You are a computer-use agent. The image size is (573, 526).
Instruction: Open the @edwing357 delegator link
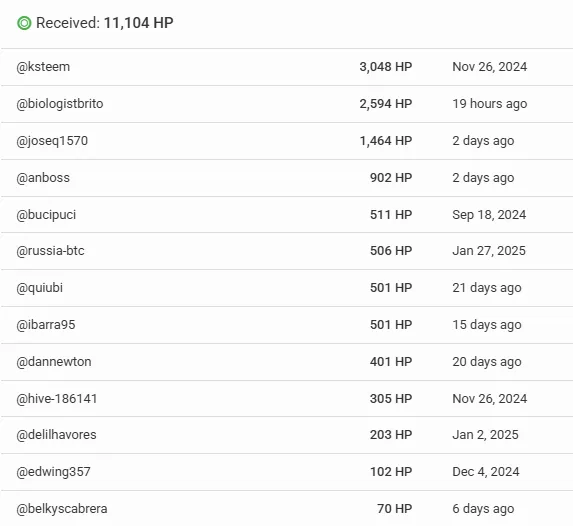click(x=53, y=472)
